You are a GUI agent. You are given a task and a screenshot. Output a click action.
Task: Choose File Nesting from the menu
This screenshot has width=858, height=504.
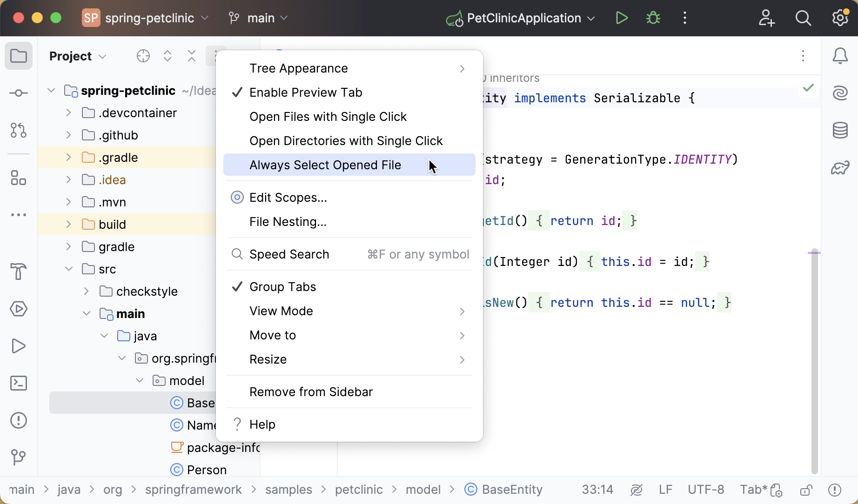pyautogui.click(x=288, y=222)
